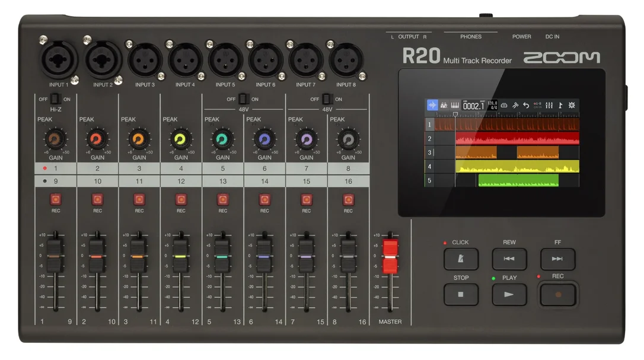
Task: Click the channel 5 teal GAIN knob
Action: click(222, 140)
